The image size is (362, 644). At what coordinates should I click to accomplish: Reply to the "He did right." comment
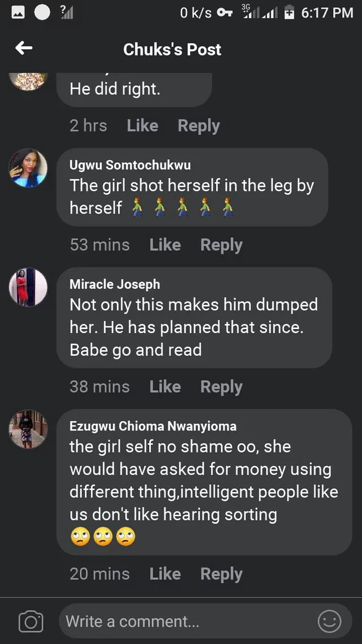tap(199, 126)
